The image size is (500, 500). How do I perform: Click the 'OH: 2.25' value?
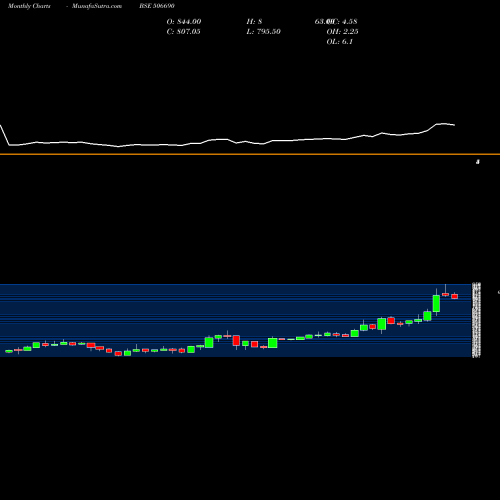342,32
